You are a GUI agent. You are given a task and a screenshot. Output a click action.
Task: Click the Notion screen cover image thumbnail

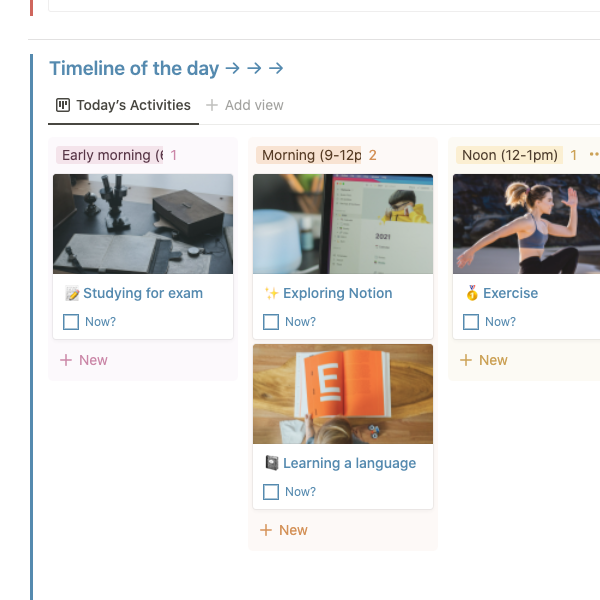tap(343, 224)
